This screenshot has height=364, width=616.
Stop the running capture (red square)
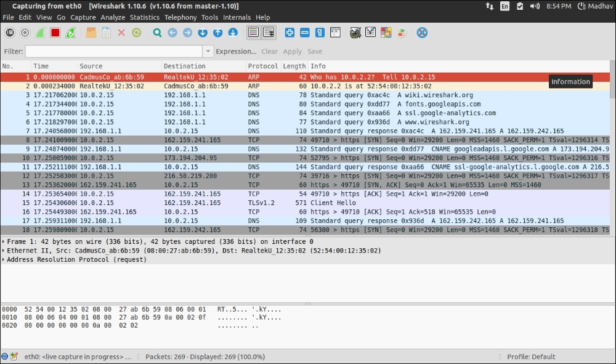(x=55, y=33)
